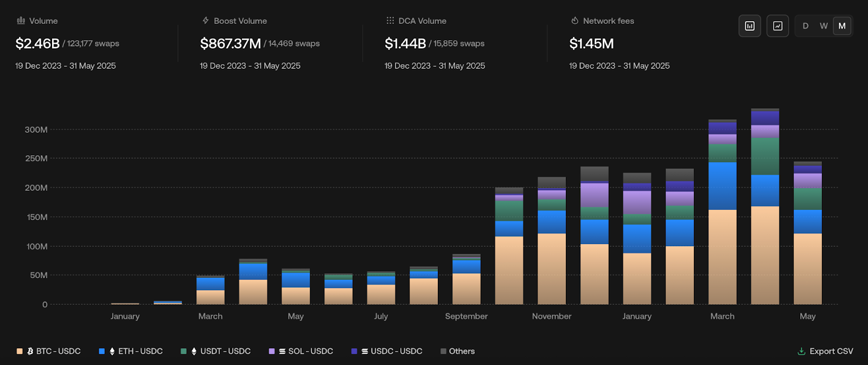
Task: Click the Network fees flame icon
Action: [x=575, y=21]
